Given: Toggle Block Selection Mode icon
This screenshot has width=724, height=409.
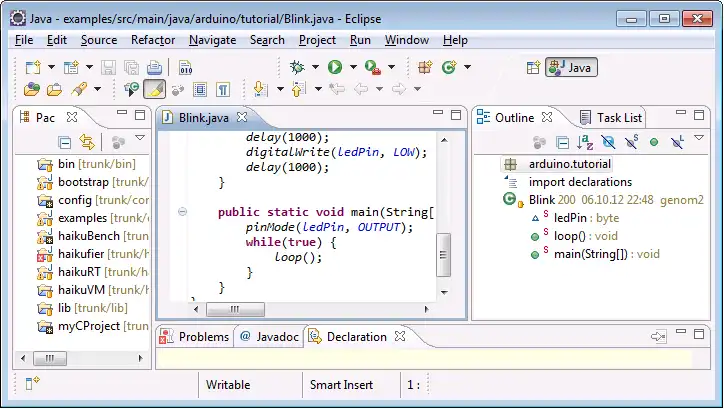Looking at the screenshot, I should (200, 89).
